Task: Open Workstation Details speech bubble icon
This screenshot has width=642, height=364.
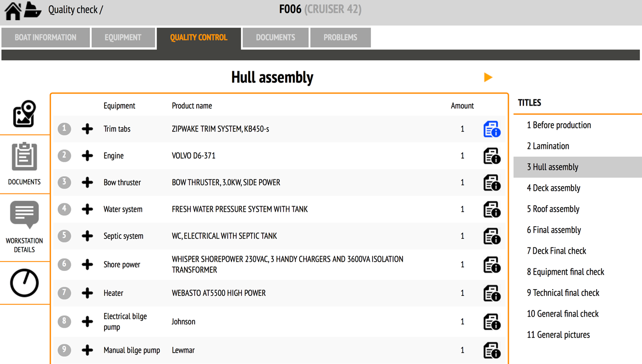Action: pos(24,214)
